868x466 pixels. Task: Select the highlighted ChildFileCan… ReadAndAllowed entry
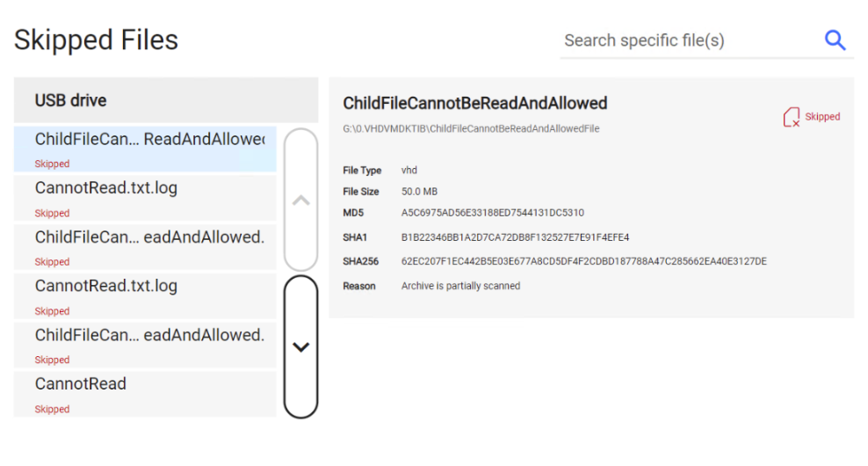point(146,148)
